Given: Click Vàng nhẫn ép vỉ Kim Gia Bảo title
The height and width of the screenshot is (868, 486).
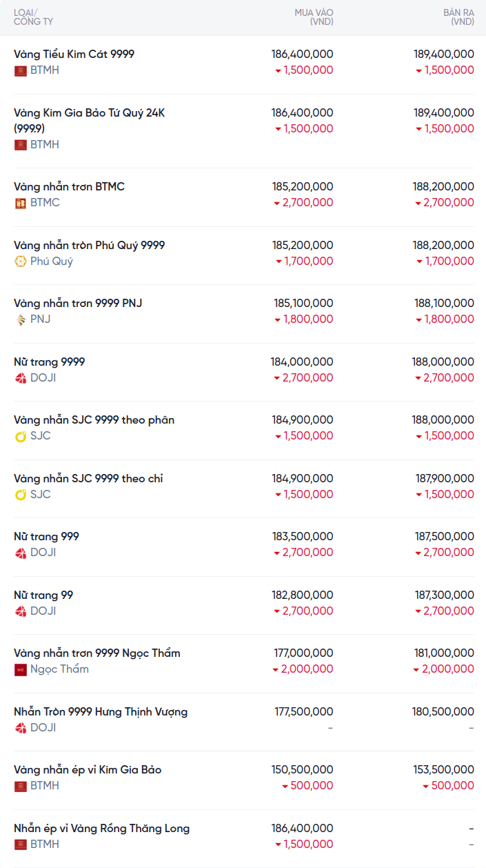Looking at the screenshot, I should point(88,769).
